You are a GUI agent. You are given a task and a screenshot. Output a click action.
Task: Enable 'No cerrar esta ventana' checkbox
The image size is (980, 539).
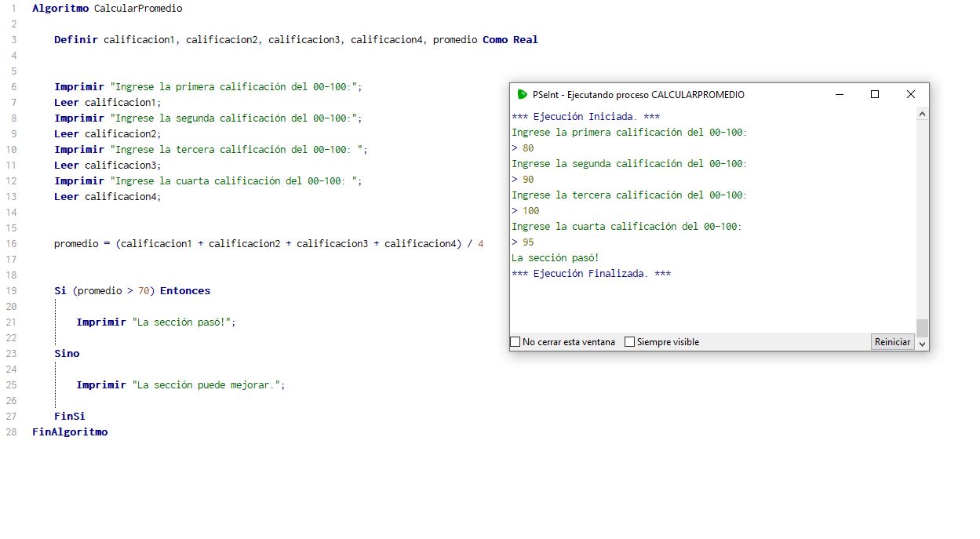(x=516, y=342)
